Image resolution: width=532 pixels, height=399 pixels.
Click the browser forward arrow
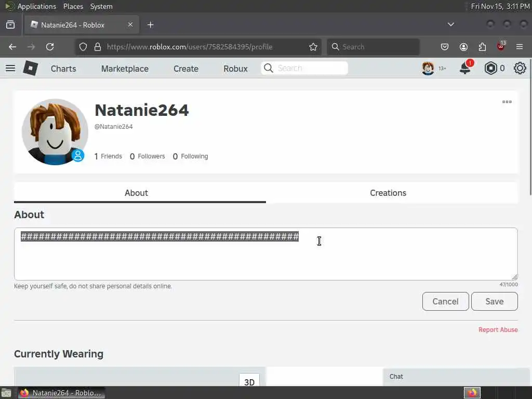pyautogui.click(x=31, y=47)
